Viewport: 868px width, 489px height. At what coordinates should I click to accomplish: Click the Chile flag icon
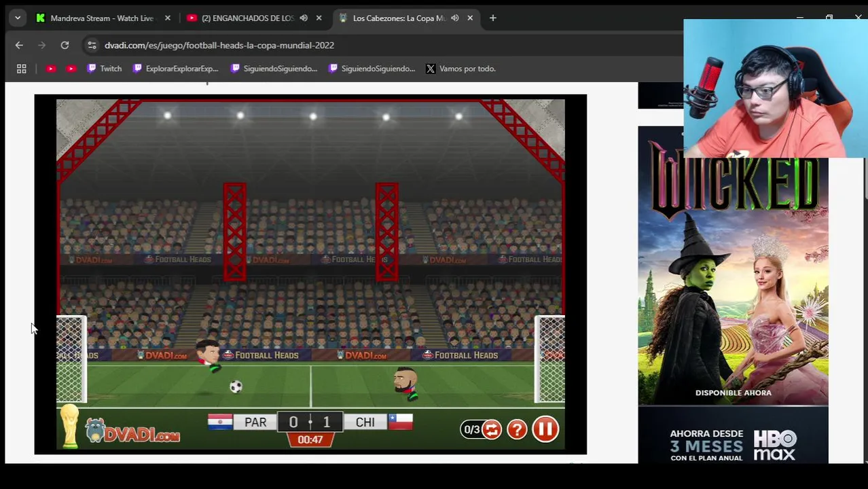pos(400,422)
